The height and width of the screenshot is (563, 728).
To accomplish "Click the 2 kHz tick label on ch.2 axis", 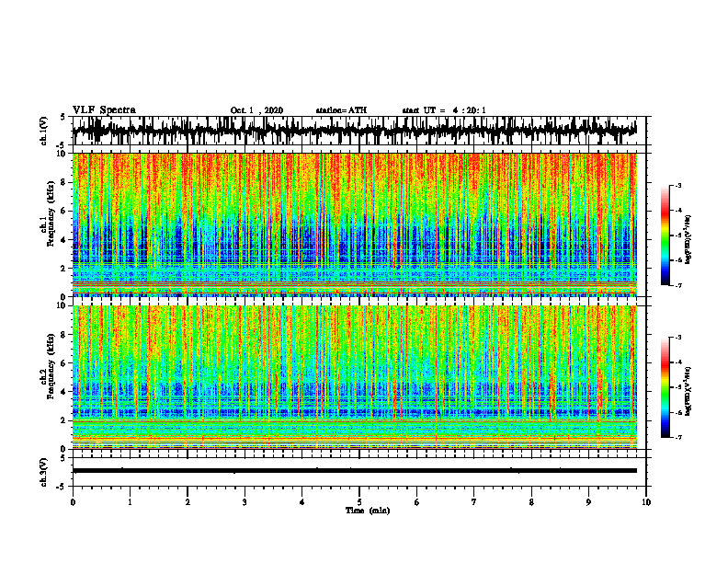I will tap(64, 420).
